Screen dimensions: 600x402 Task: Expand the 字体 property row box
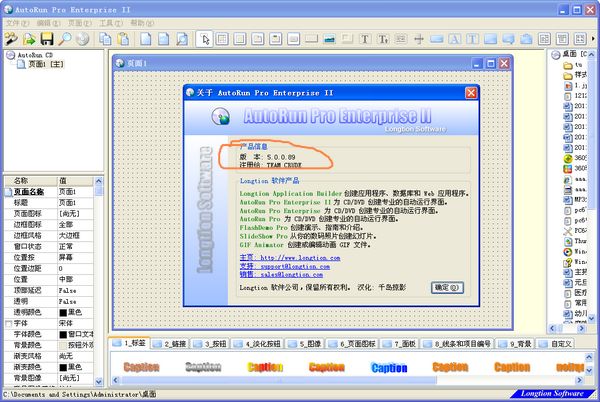coord(8,324)
